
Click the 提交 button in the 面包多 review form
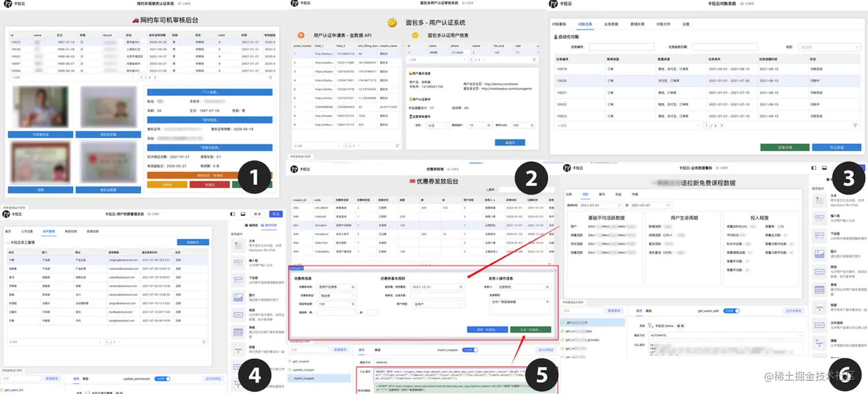510,142
